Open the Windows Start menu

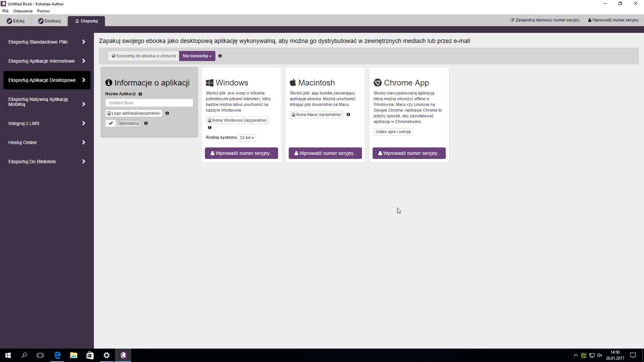point(8,355)
